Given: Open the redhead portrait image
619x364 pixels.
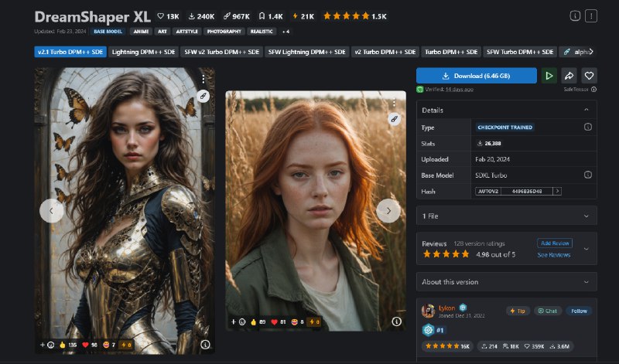Looking at the screenshot, I should (316, 211).
